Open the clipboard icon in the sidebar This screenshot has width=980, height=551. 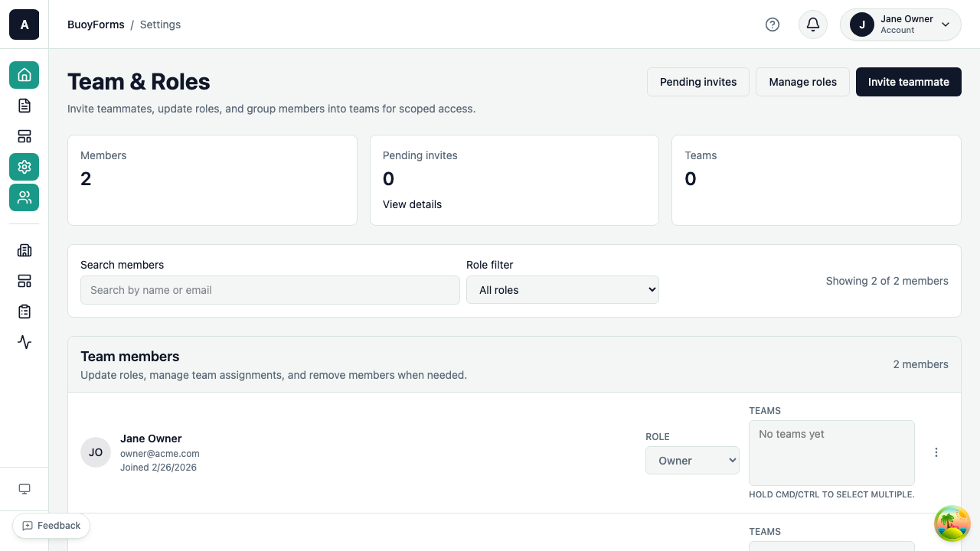[x=24, y=311]
